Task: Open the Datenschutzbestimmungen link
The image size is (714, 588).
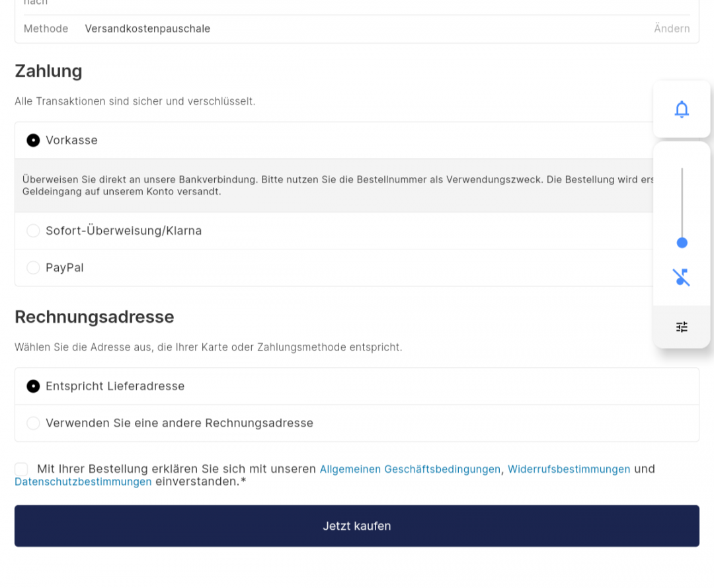Action: click(x=83, y=482)
